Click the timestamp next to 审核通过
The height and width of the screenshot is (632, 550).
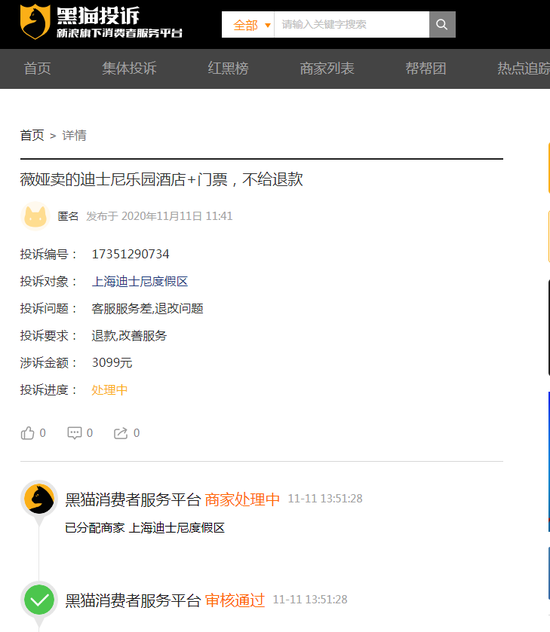click(310, 600)
